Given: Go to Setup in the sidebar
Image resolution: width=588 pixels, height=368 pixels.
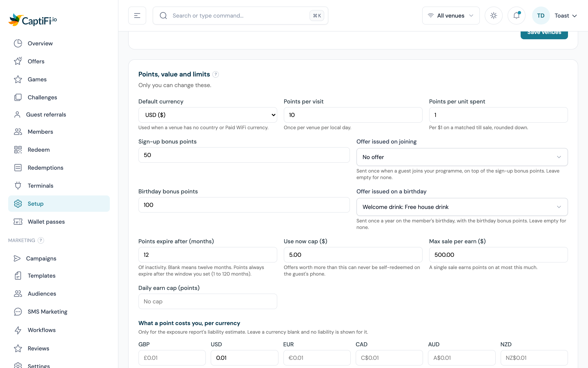Looking at the screenshot, I should click(59, 204).
